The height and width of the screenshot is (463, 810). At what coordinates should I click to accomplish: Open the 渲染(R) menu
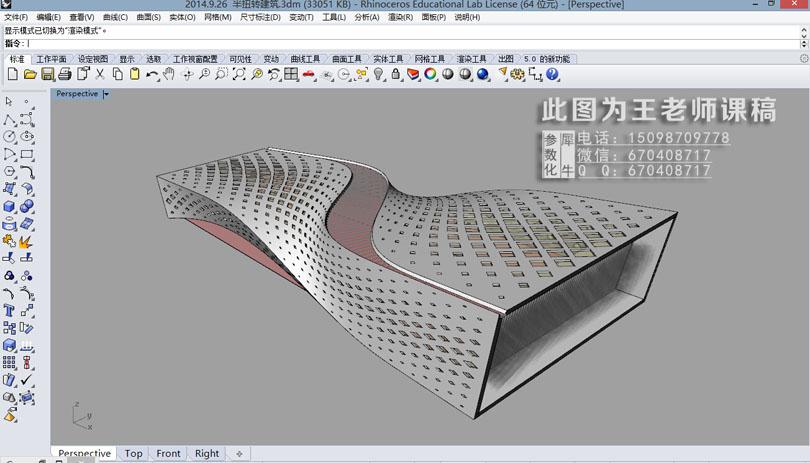400,17
